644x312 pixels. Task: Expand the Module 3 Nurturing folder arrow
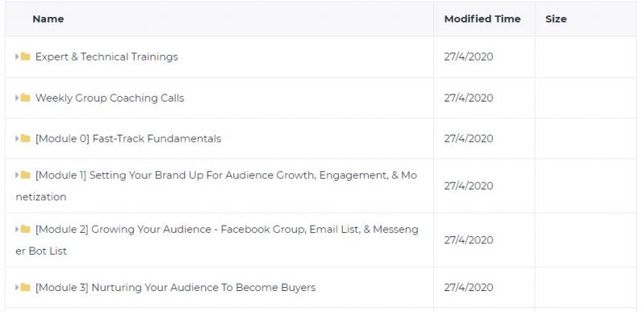coord(17,287)
